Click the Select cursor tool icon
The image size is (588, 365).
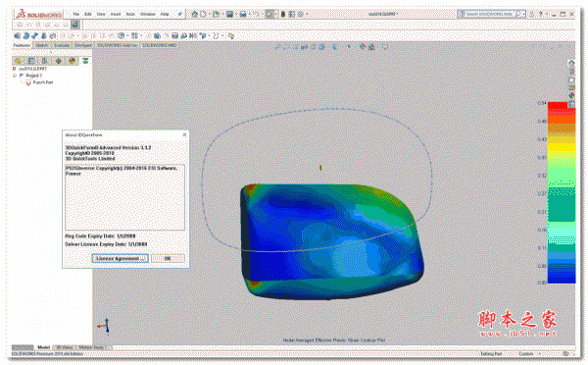pyautogui.click(x=269, y=15)
